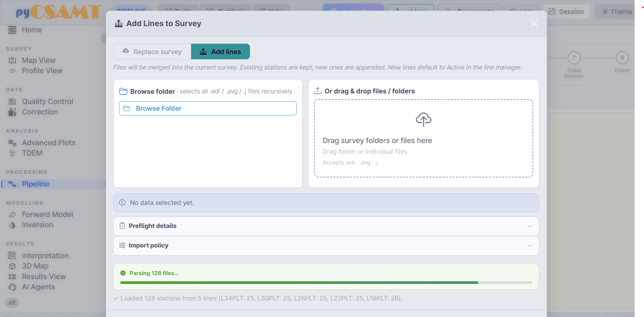Image resolution: width=644 pixels, height=317 pixels.
Task: Click the cloud upload icon in drop zone
Action: 423,120
